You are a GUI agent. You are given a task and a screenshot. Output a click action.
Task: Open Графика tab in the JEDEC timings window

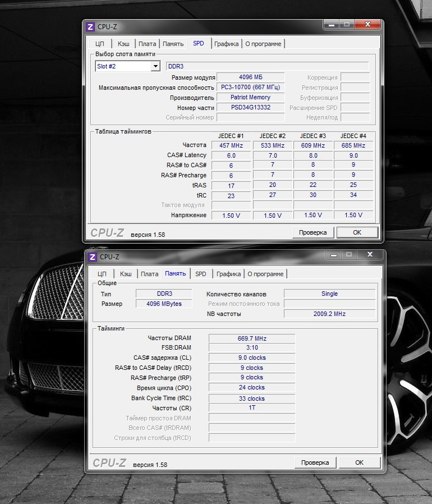click(x=226, y=44)
